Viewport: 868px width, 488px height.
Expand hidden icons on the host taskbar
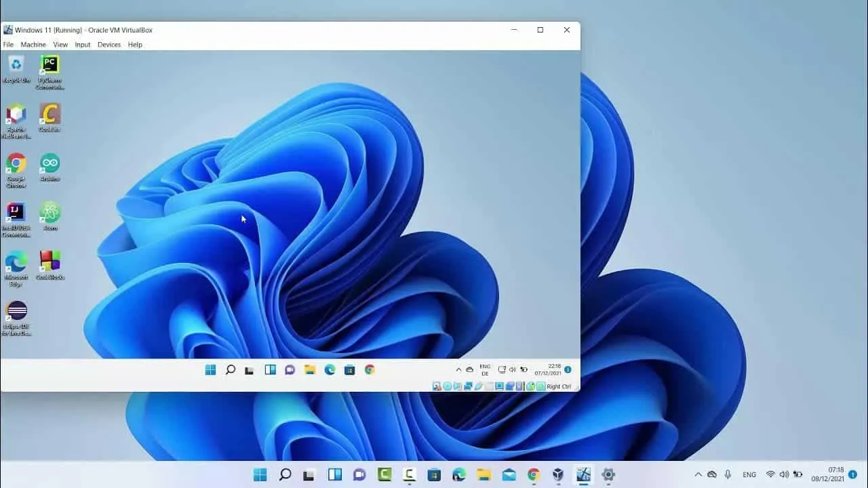[698, 474]
